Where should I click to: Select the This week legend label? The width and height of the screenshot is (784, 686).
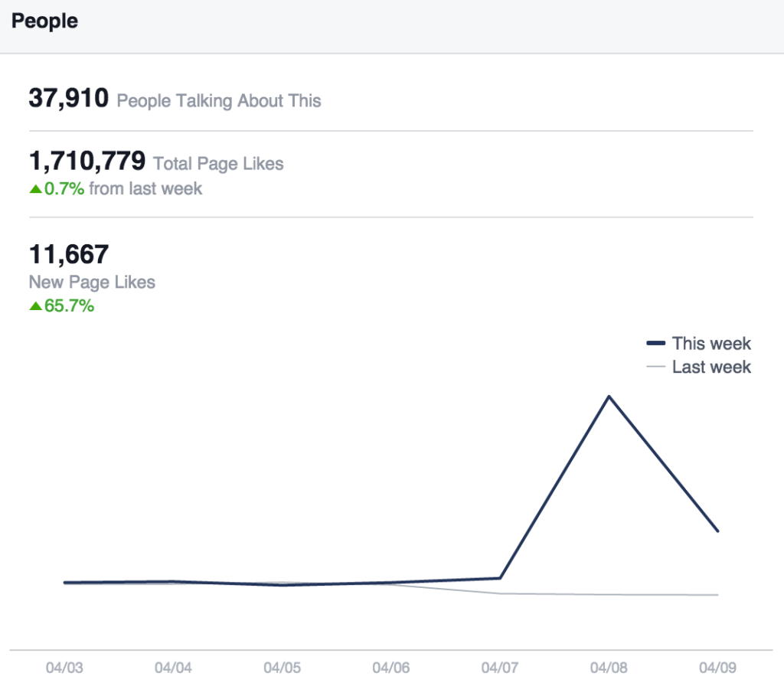click(x=711, y=344)
